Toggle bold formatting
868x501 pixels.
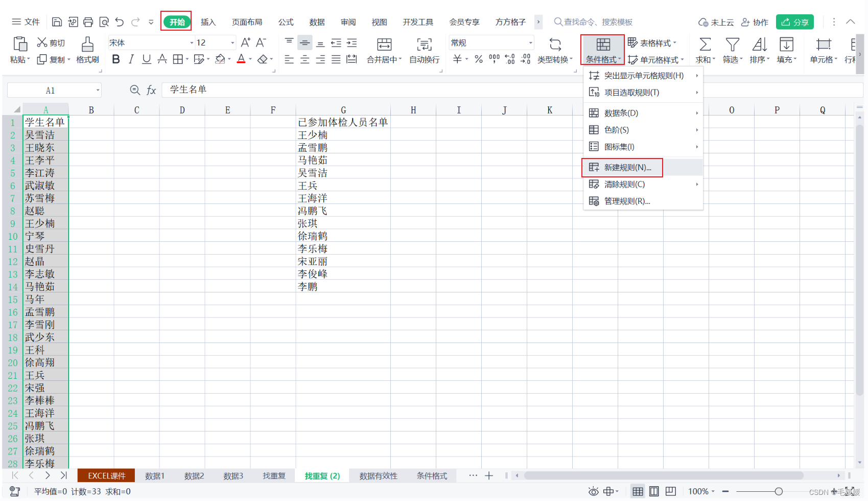pos(116,59)
